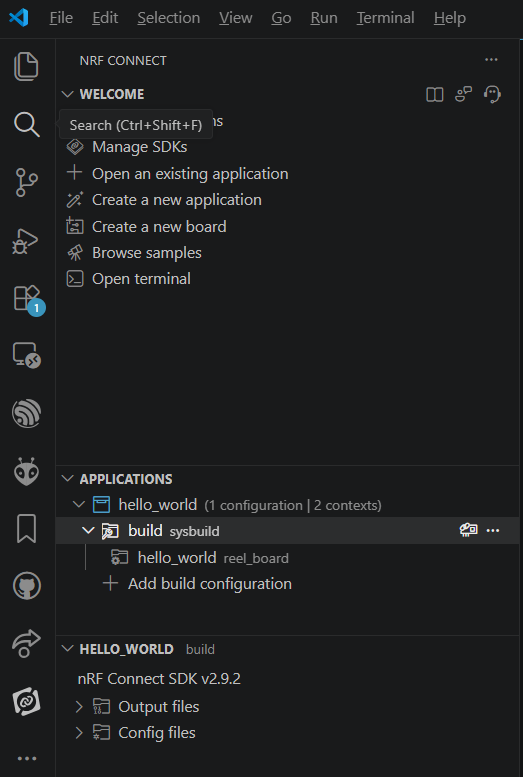523x777 pixels.
Task: Click the support headset icon in Welcome
Action: pos(492,94)
